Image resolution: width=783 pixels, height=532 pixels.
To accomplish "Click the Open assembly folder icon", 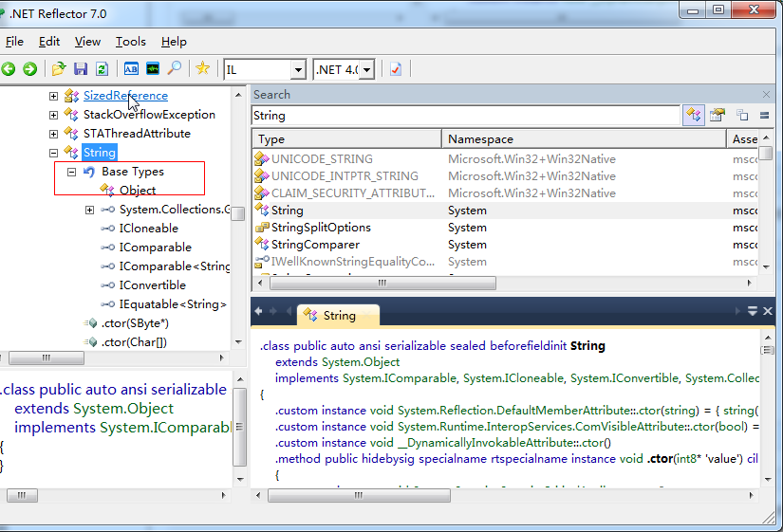I will pos(59,69).
